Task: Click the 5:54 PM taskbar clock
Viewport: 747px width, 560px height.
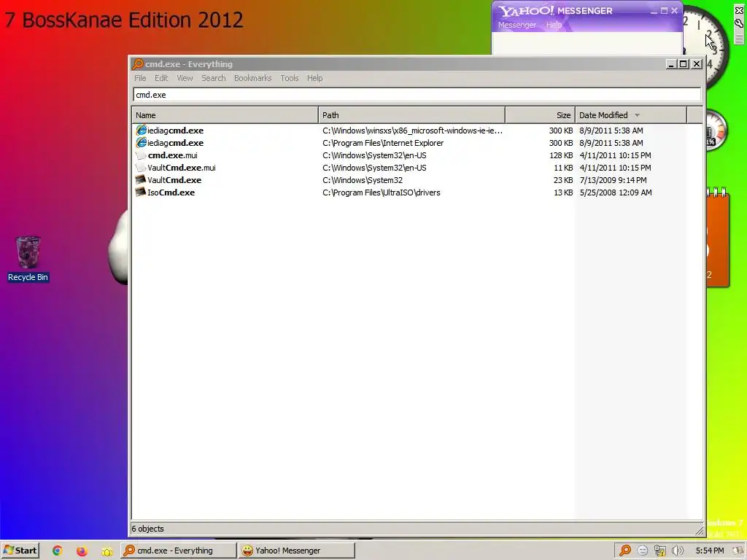Action: coord(709,551)
